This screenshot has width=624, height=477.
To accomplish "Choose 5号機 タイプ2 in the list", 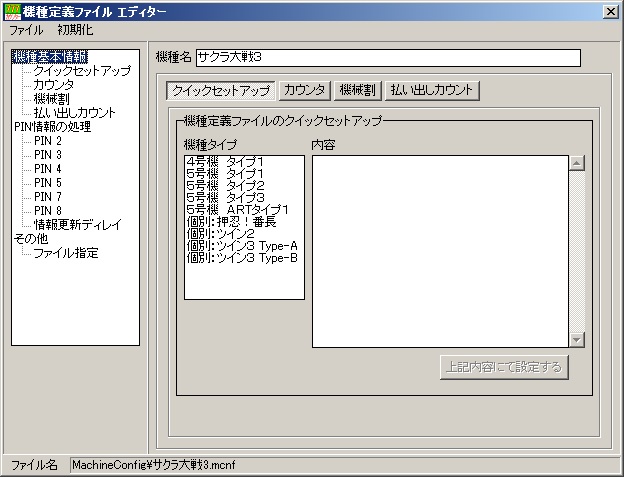I will (244, 185).
